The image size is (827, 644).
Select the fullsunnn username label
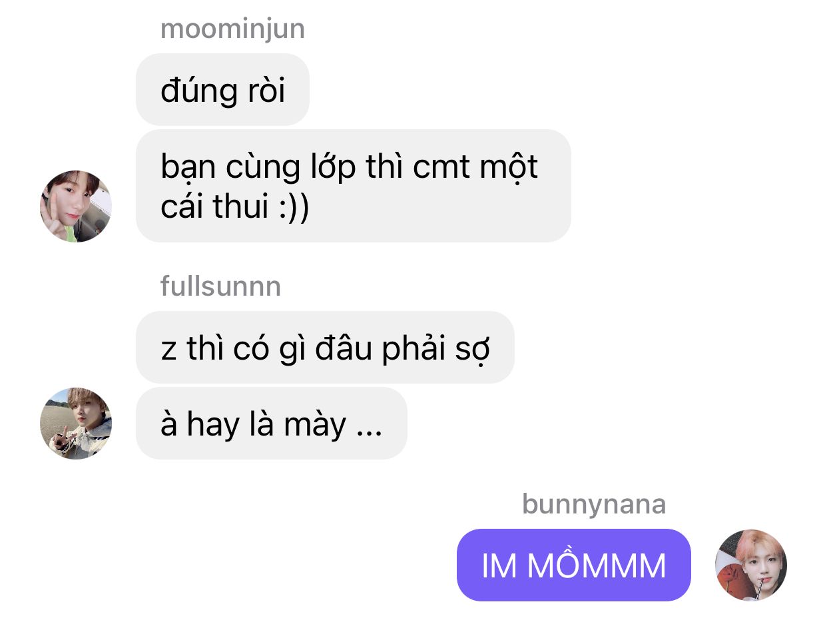click(x=220, y=286)
